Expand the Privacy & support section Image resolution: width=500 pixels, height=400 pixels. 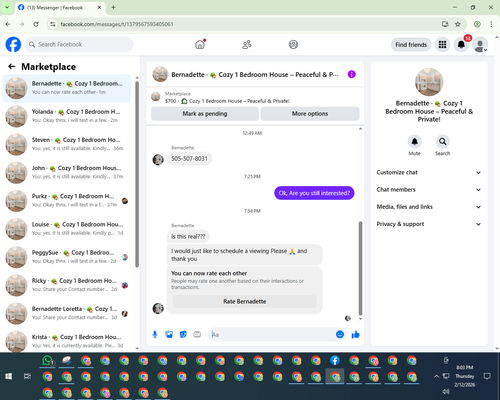click(429, 224)
